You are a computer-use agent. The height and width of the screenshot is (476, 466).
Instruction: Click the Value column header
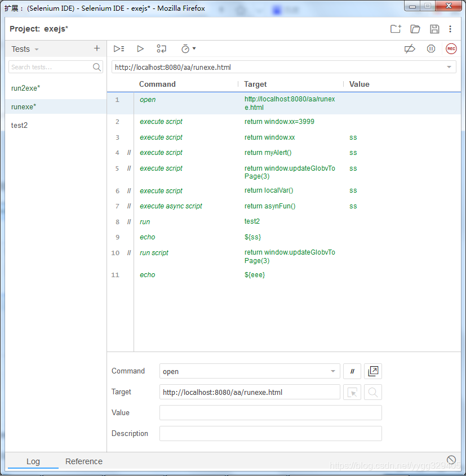tap(359, 84)
